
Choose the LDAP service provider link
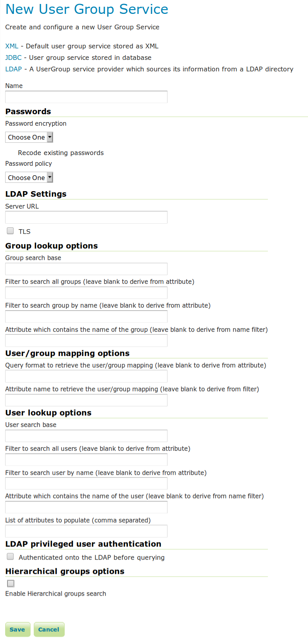(13, 69)
